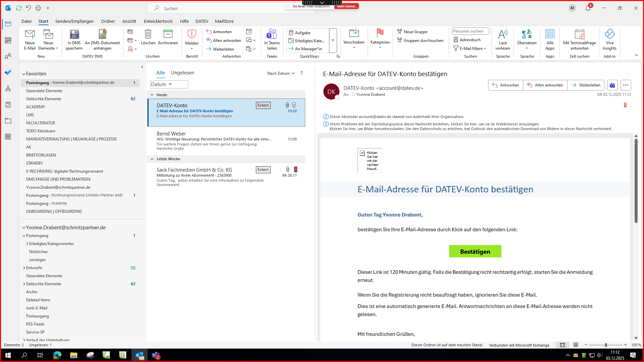Click Weiterleiten in the reading pane
644x362 pixels.
pyautogui.click(x=586, y=85)
